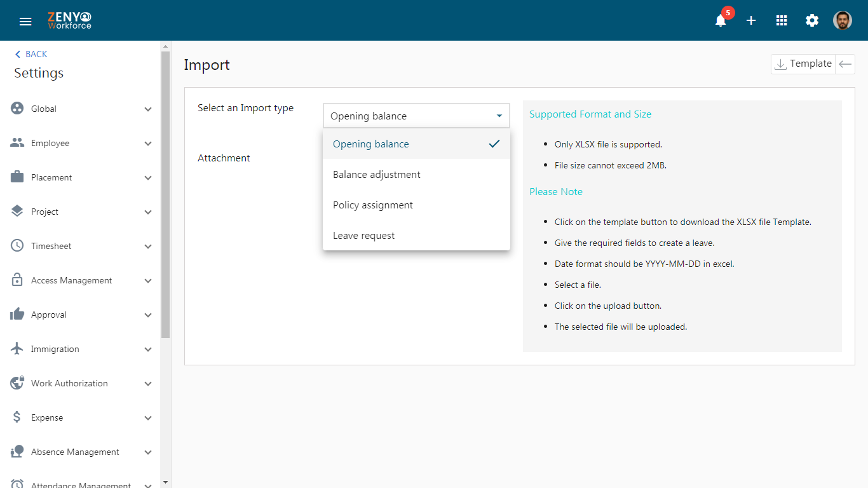868x488 pixels.
Task: Open the apps grid launcher
Action: pyautogui.click(x=782, y=20)
